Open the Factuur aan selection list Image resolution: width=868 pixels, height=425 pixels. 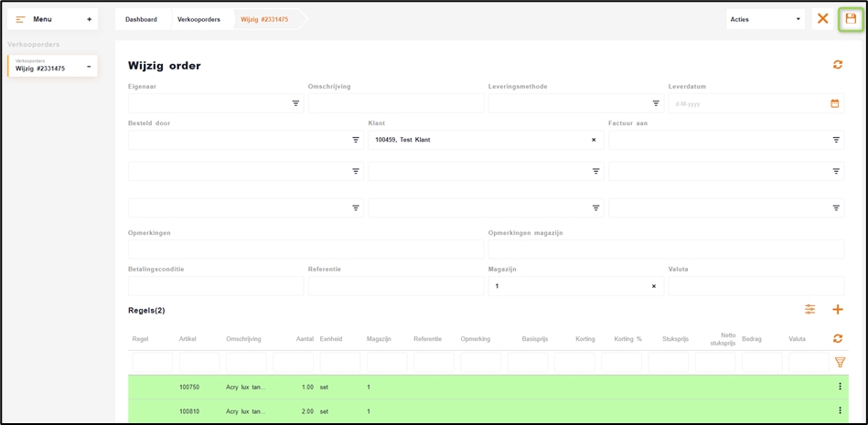[835, 140]
